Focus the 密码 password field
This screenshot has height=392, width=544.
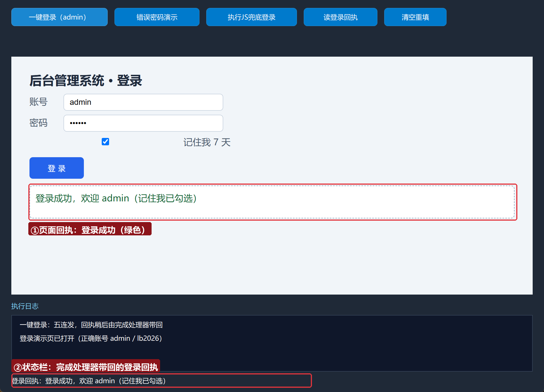coord(143,123)
